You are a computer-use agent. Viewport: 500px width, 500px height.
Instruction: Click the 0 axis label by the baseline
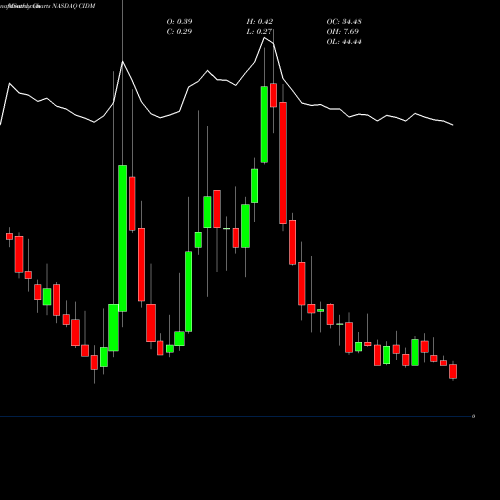[x=473, y=416]
